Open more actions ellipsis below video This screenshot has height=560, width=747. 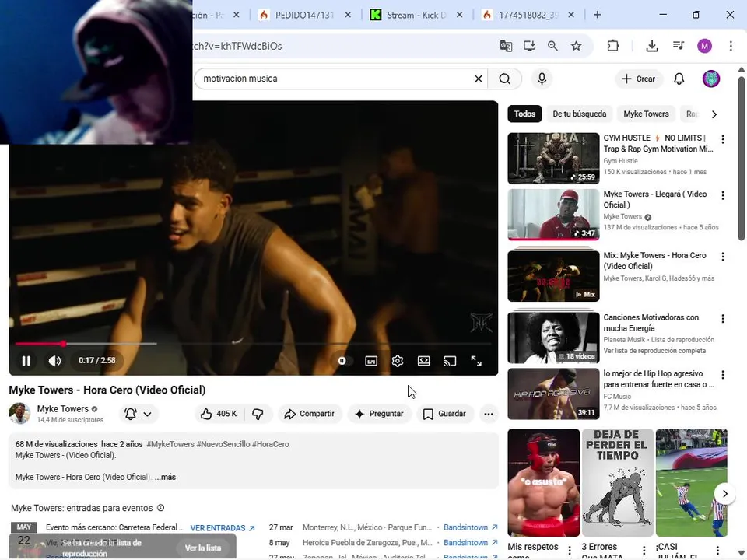[489, 414]
